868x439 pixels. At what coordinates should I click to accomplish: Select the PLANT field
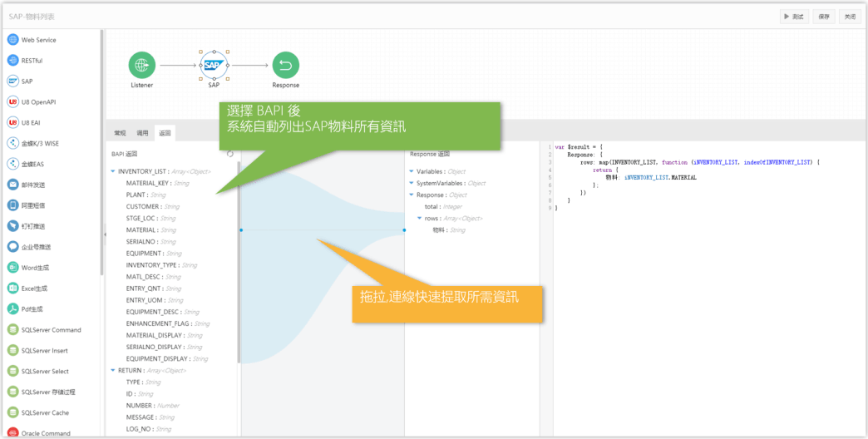(x=145, y=195)
